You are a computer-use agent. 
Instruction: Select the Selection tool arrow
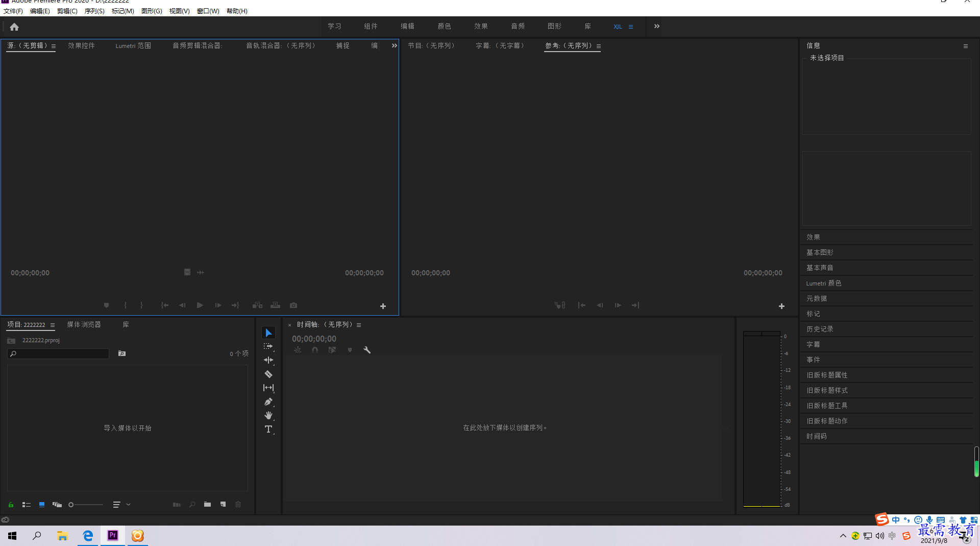coord(268,333)
